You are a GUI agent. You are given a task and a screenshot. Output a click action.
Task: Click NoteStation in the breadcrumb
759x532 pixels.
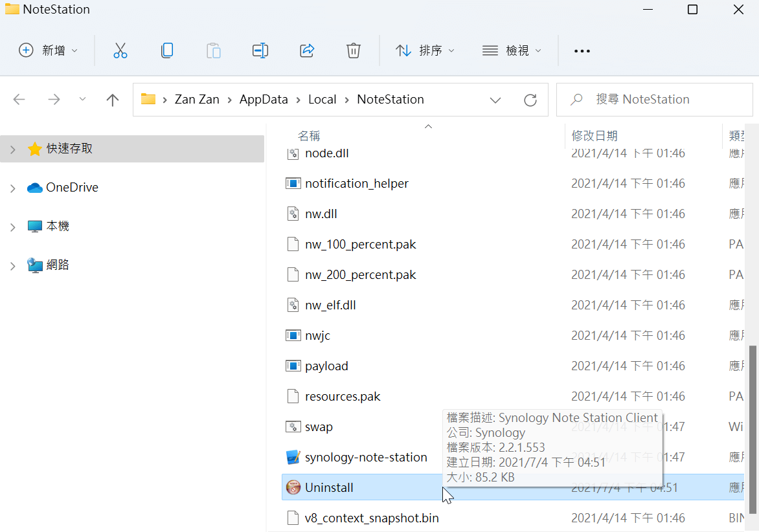391,99
